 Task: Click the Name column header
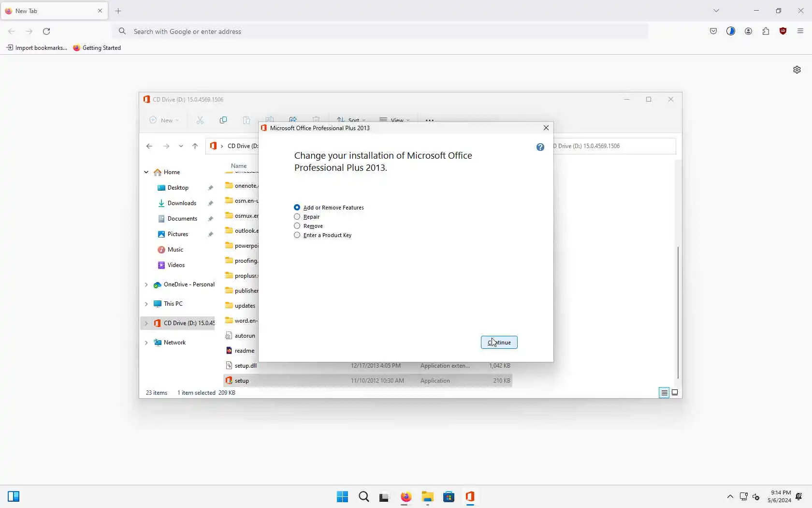239,165
